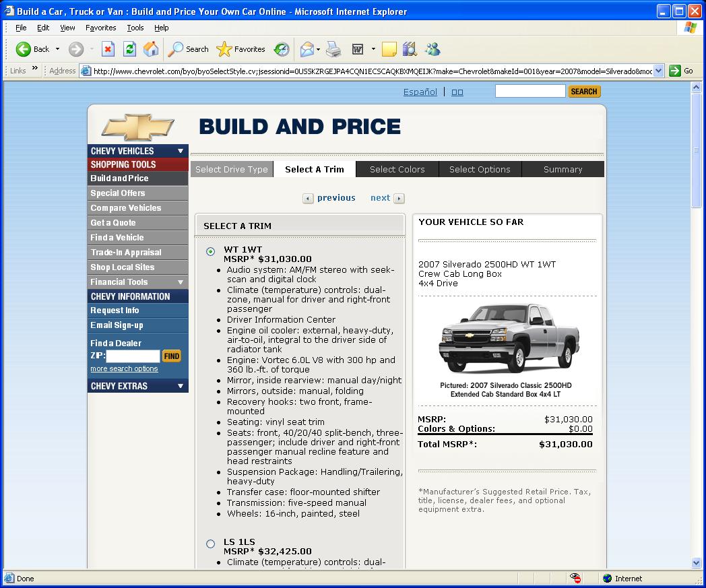
Task: Open the Messenger people icon
Action: [x=432, y=49]
